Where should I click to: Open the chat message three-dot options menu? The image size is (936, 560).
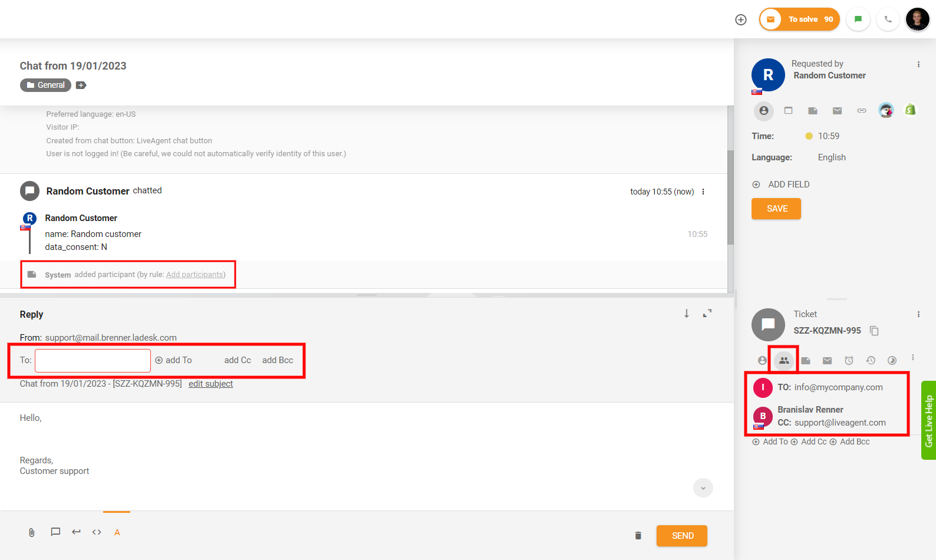703,192
